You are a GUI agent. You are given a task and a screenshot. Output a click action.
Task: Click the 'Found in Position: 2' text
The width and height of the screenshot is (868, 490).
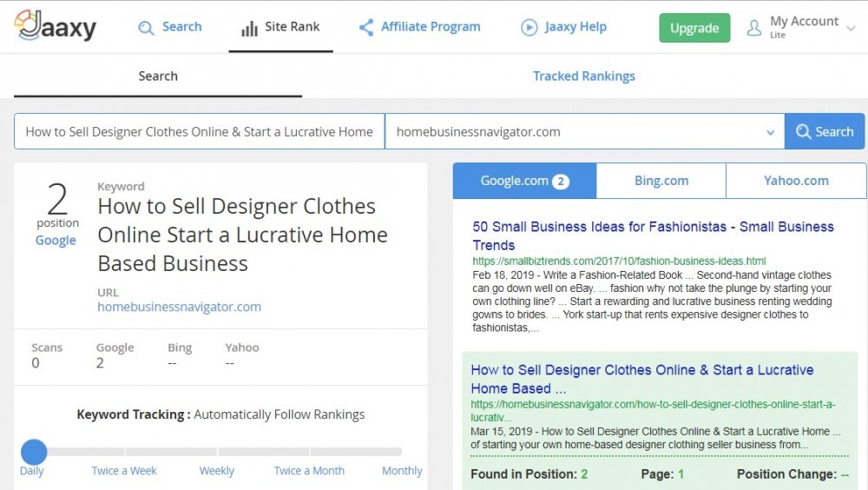pyautogui.click(x=529, y=473)
